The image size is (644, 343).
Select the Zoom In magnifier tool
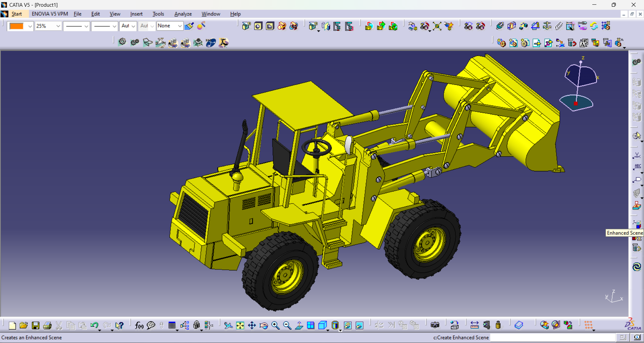point(275,325)
